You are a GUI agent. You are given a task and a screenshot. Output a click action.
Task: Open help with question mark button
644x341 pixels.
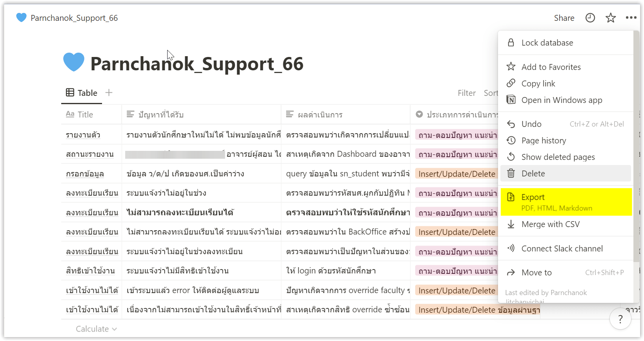pyautogui.click(x=620, y=319)
